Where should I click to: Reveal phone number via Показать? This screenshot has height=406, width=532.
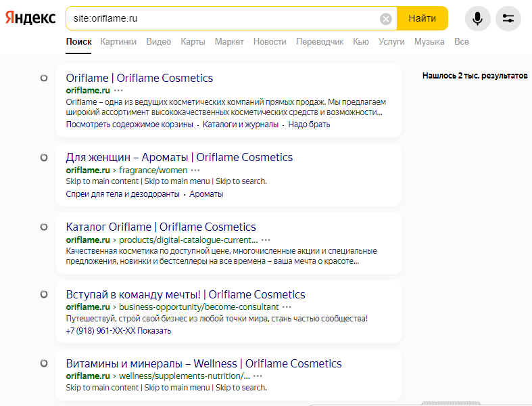click(154, 331)
